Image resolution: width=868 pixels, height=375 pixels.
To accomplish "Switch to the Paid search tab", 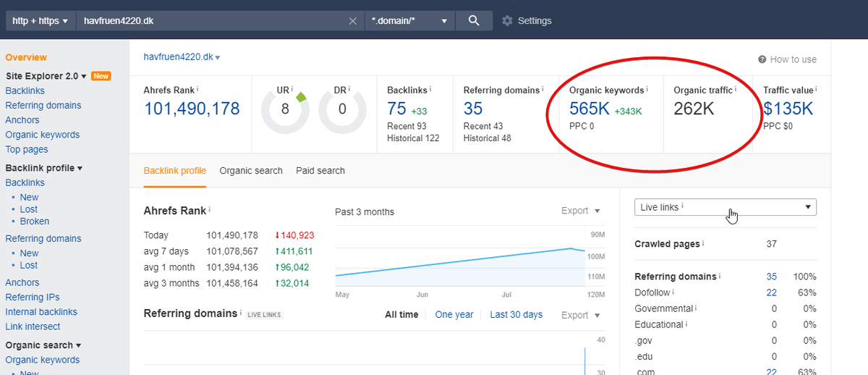I will pos(320,171).
